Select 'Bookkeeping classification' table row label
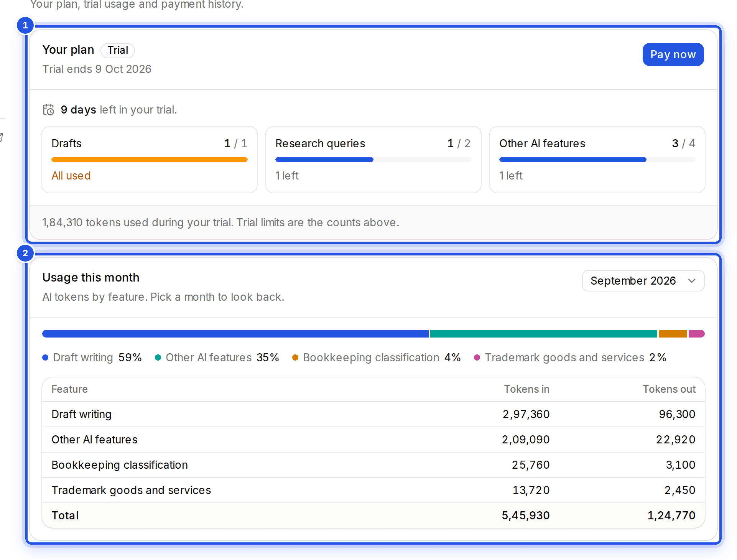737x560 pixels. (x=120, y=465)
